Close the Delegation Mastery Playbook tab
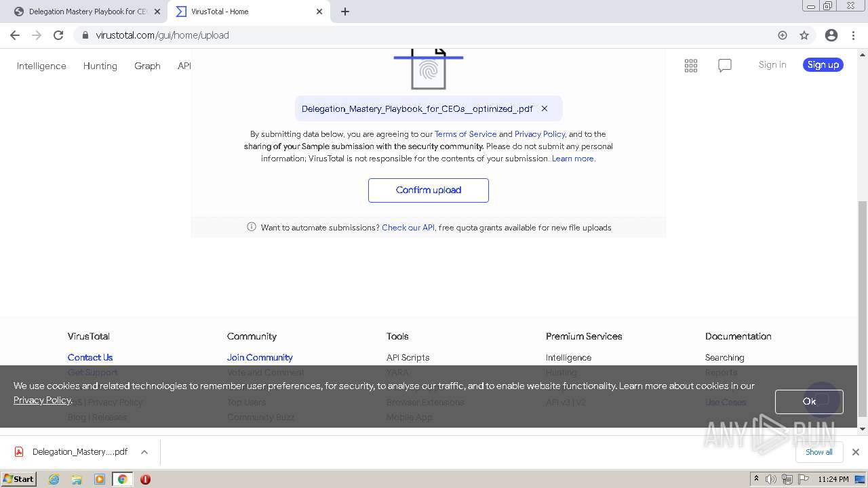Image resolution: width=868 pixels, height=488 pixels. [157, 12]
